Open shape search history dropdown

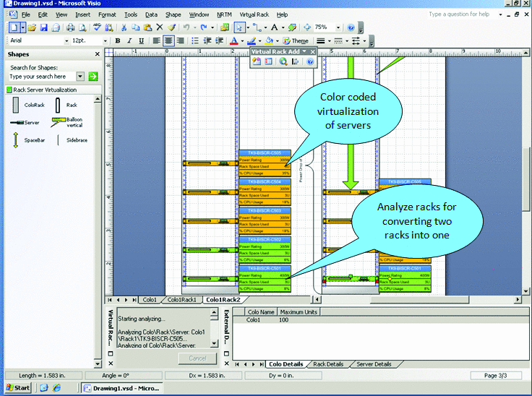pos(80,77)
